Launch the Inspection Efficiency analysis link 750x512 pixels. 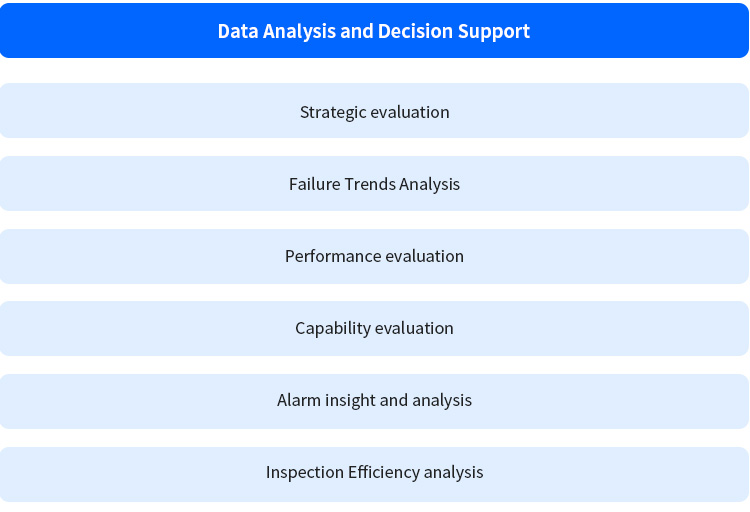(374, 472)
